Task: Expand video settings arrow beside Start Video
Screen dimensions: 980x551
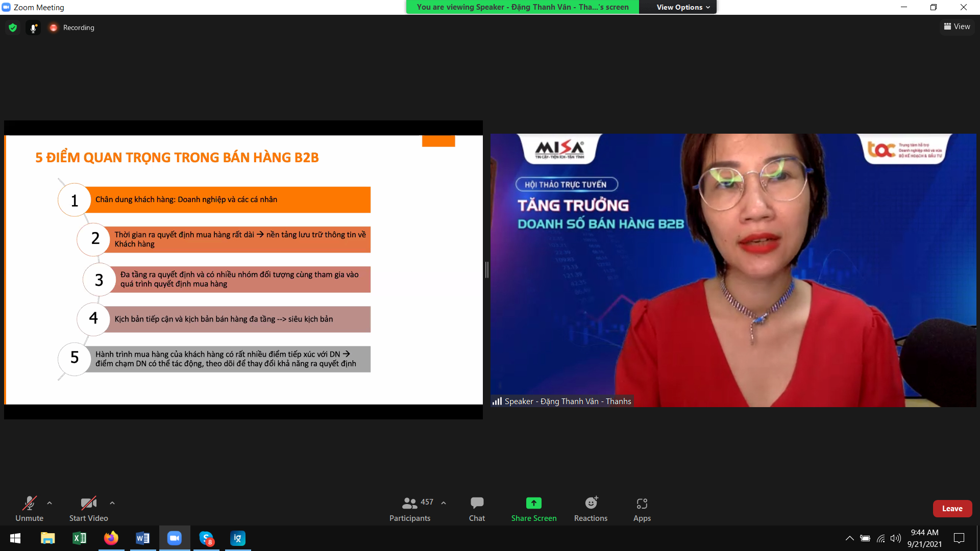Action: tap(112, 503)
